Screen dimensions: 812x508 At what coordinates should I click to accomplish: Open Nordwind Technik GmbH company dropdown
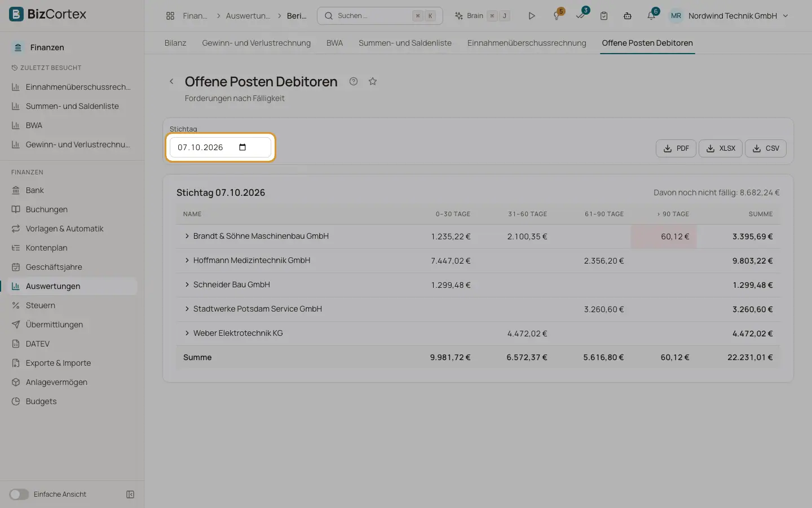click(x=738, y=16)
